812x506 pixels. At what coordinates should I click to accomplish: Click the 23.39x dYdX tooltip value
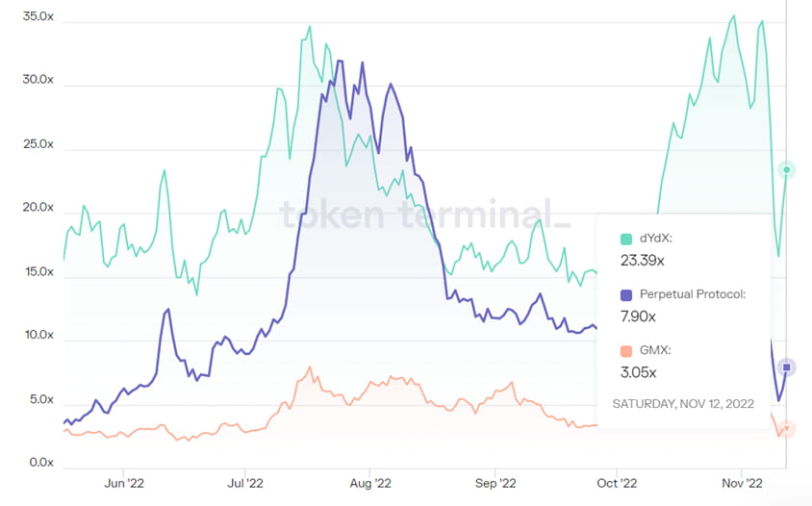click(x=644, y=260)
